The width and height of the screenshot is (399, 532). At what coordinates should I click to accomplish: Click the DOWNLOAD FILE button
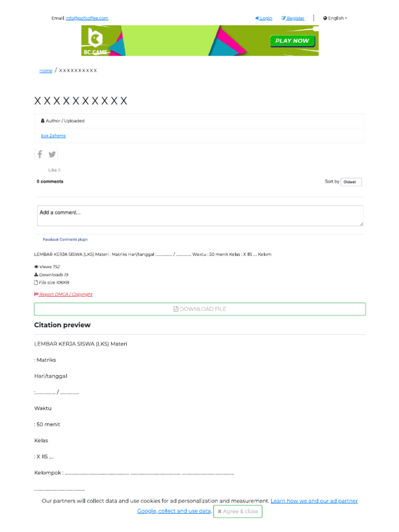tap(200, 309)
